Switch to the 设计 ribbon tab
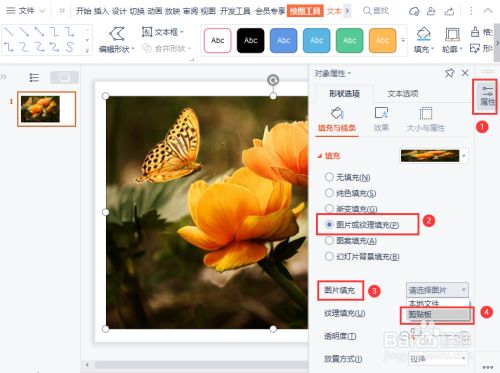 pyautogui.click(x=119, y=11)
